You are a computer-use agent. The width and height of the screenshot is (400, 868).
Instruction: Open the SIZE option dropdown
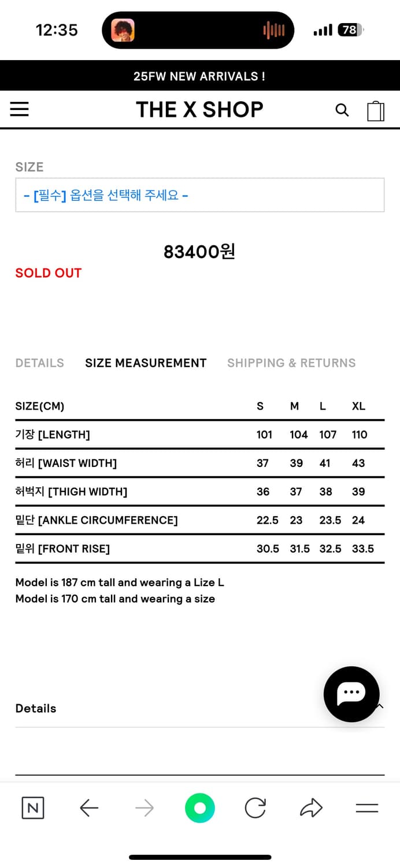point(200,195)
